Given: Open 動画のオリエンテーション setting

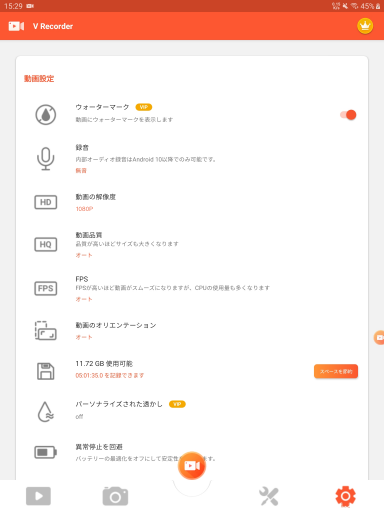Looking at the screenshot, I should [192, 331].
